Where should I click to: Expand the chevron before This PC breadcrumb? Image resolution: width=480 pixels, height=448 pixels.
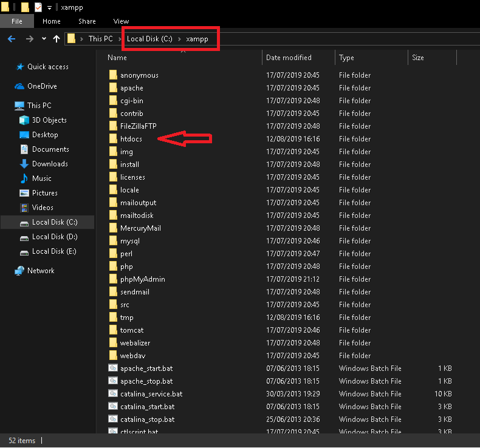tap(81, 39)
